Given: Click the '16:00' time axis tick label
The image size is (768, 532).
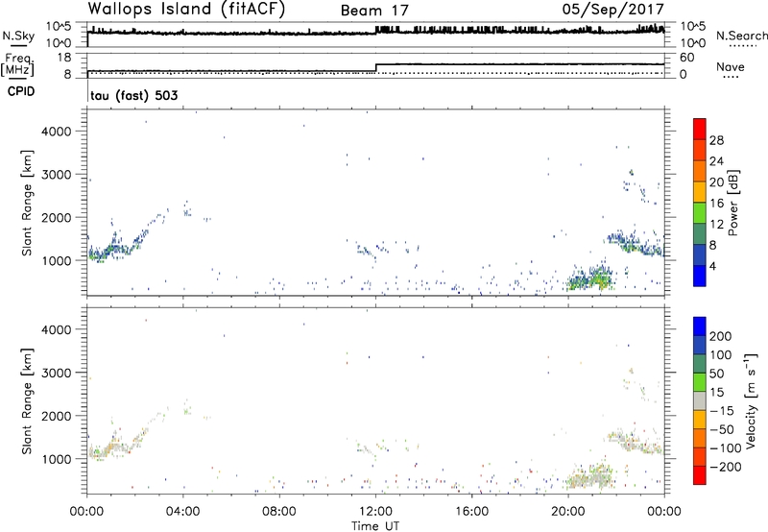Looking at the screenshot, I should [471, 512].
